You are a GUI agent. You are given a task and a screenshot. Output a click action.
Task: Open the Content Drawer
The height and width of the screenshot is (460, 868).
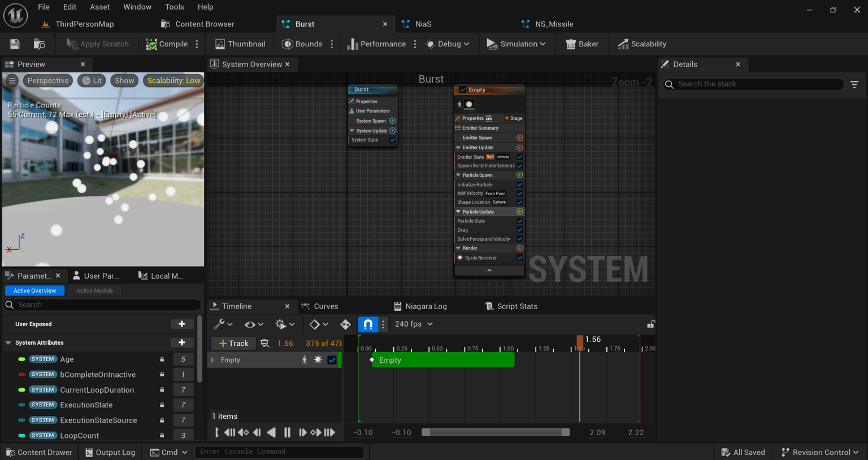pyautogui.click(x=39, y=452)
